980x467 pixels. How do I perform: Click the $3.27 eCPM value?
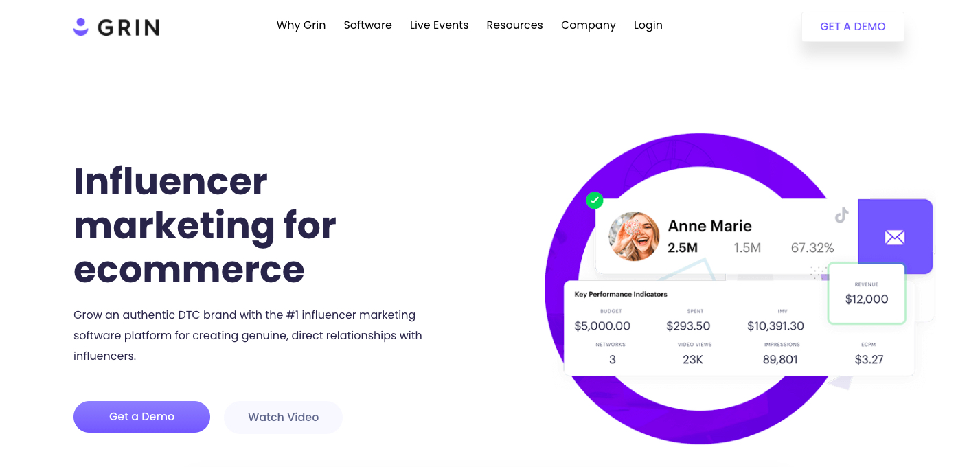click(x=869, y=359)
